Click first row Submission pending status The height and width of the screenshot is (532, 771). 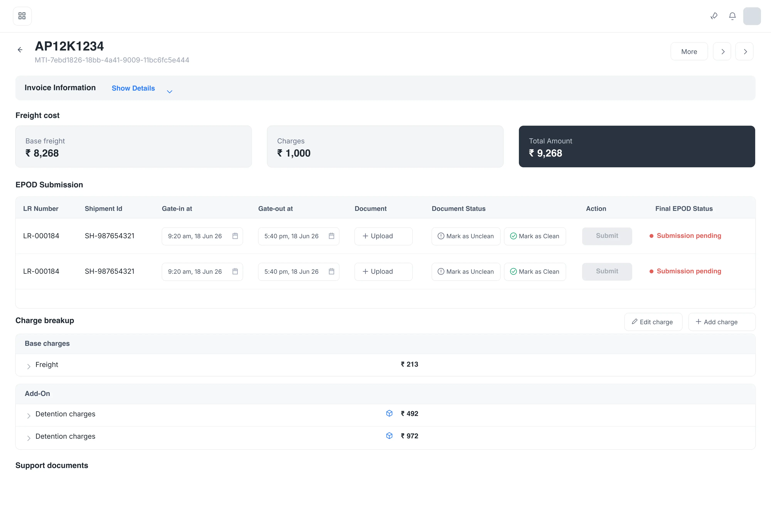(685, 236)
